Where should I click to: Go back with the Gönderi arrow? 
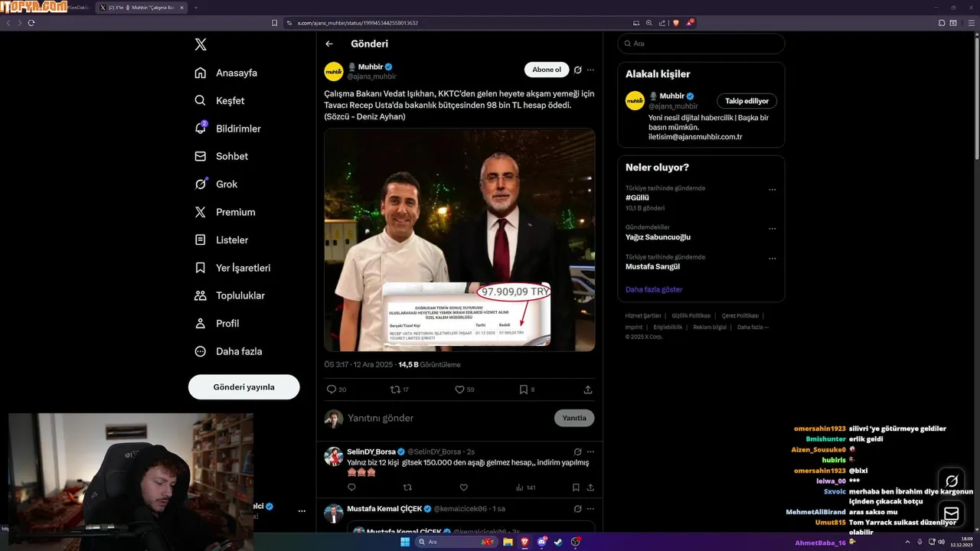(329, 44)
